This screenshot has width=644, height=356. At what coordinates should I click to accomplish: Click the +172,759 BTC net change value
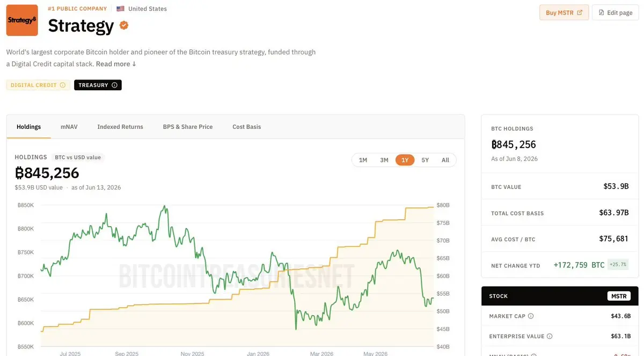(x=579, y=265)
